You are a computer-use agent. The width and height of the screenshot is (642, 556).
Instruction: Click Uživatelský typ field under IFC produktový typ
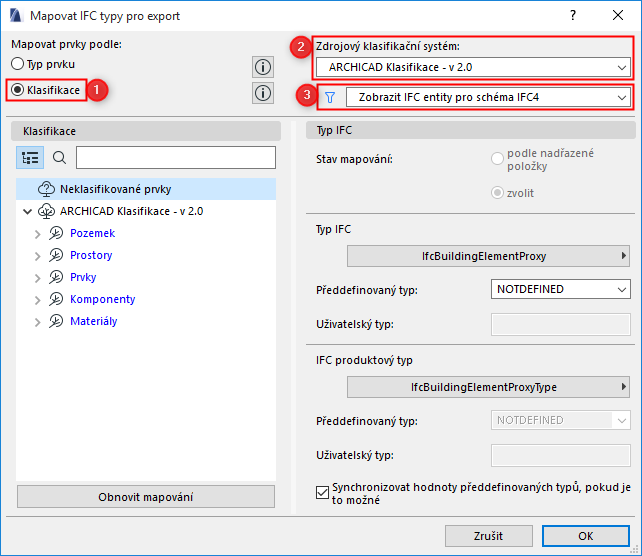pos(561,455)
